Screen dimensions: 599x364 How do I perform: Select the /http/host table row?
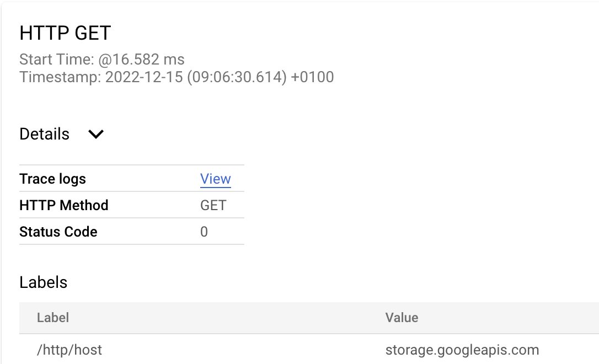(221, 350)
